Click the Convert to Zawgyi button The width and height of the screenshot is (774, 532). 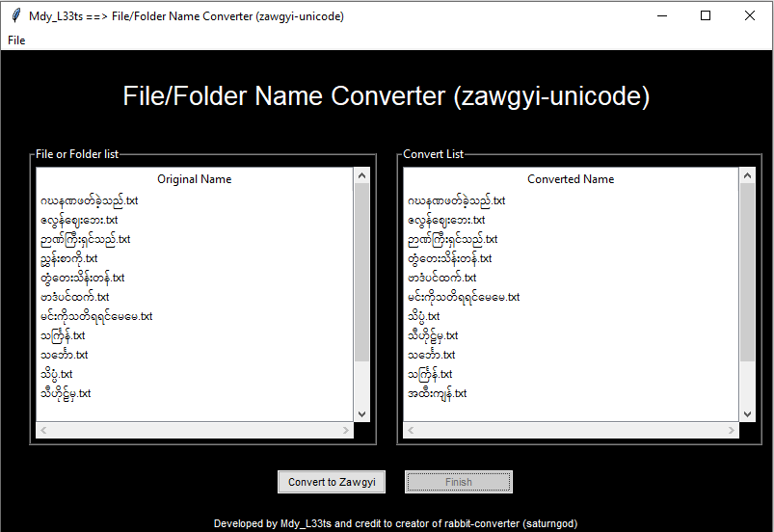(332, 482)
